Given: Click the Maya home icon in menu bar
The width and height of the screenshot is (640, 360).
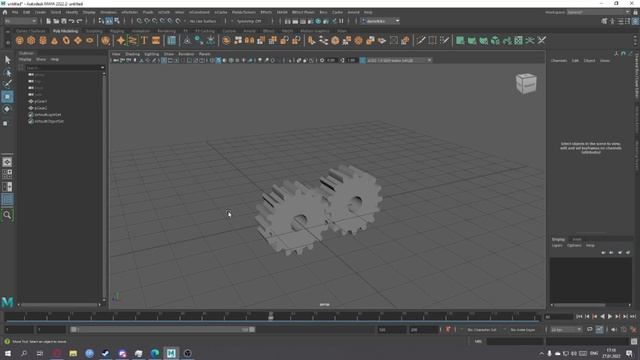Looking at the screenshot, I should [5, 12].
